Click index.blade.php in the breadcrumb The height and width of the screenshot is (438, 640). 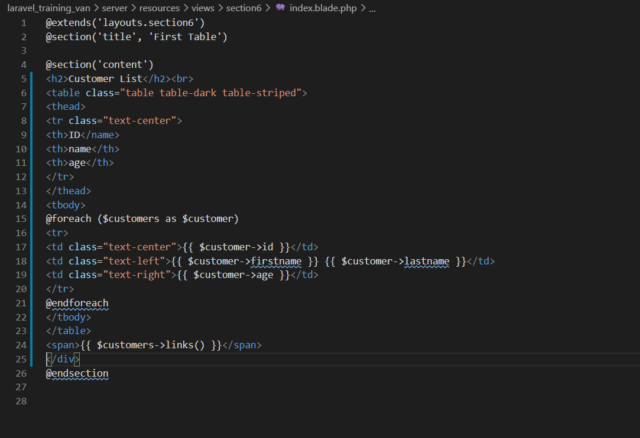click(x=323, y=8)
